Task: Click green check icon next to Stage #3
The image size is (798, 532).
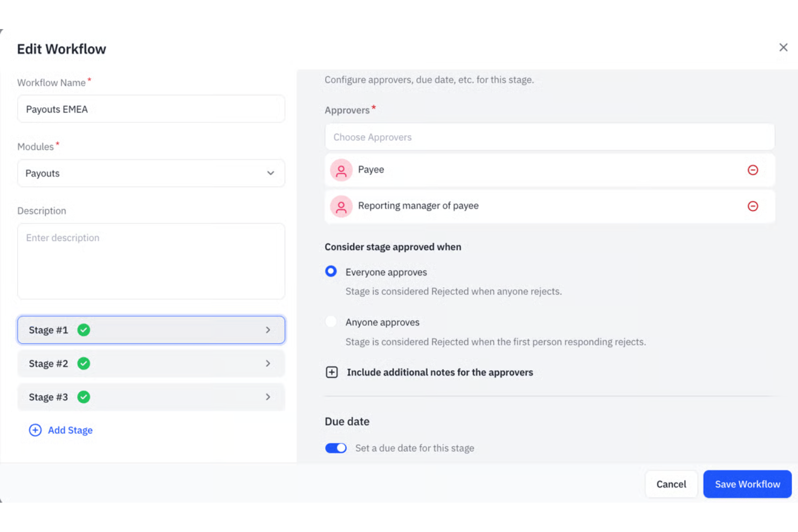Action: tap(84, 397)
